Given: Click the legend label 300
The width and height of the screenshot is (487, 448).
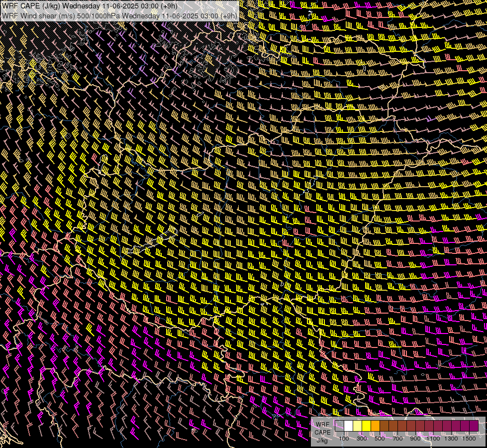Looking at the screenshot, I should click(x=362, y=439).
